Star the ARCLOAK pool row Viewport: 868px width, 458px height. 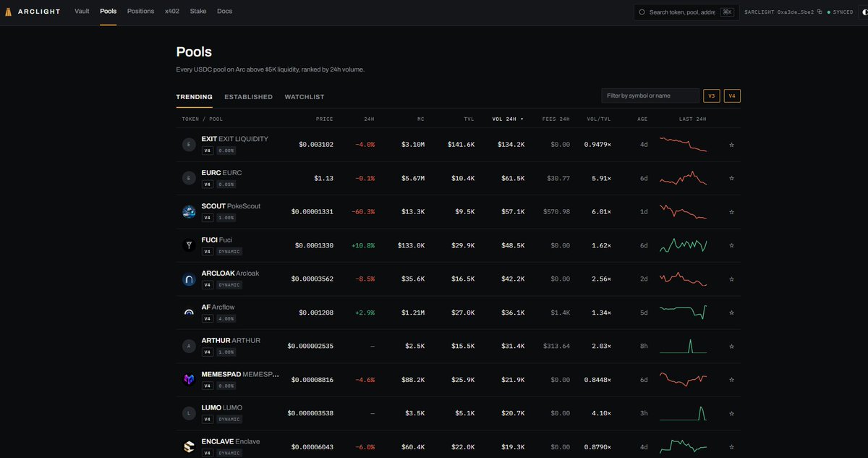click(731, 279)
